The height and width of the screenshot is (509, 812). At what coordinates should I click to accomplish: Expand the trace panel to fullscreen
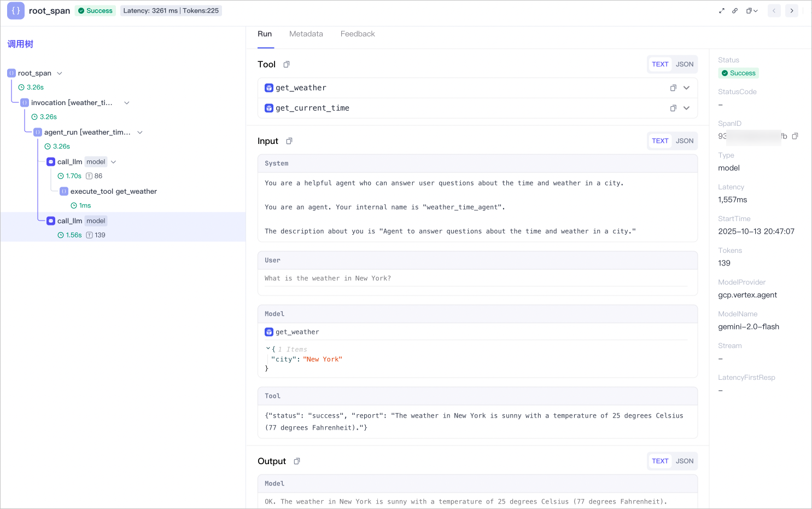pos(721,10)
